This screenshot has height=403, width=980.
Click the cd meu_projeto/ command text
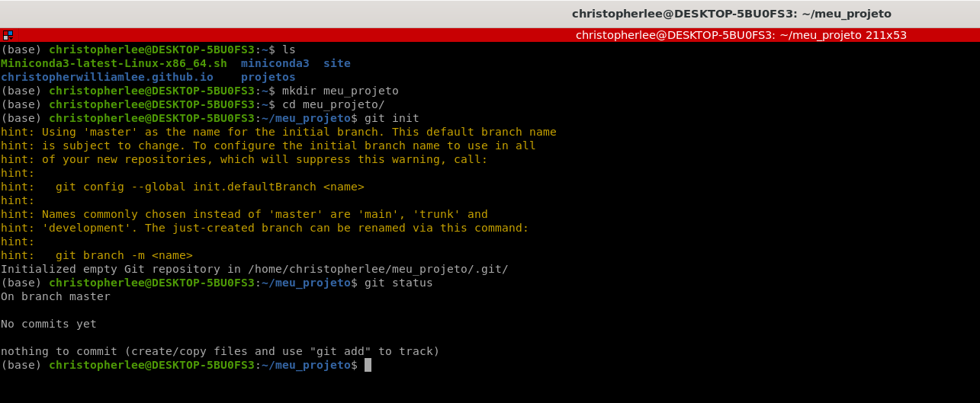333,104
